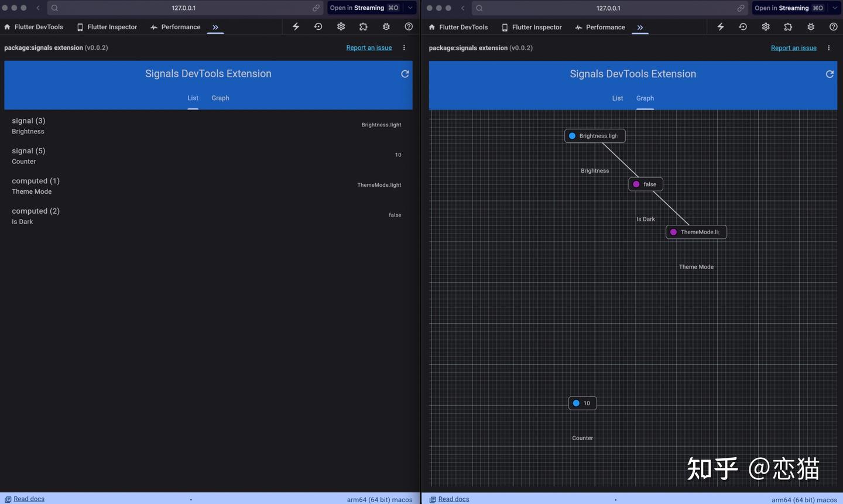Open the three-dot menu in right window

tap(829, 48)
